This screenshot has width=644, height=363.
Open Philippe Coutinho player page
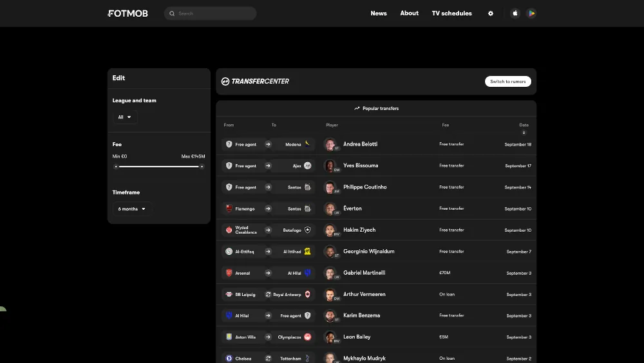point(365,187)
